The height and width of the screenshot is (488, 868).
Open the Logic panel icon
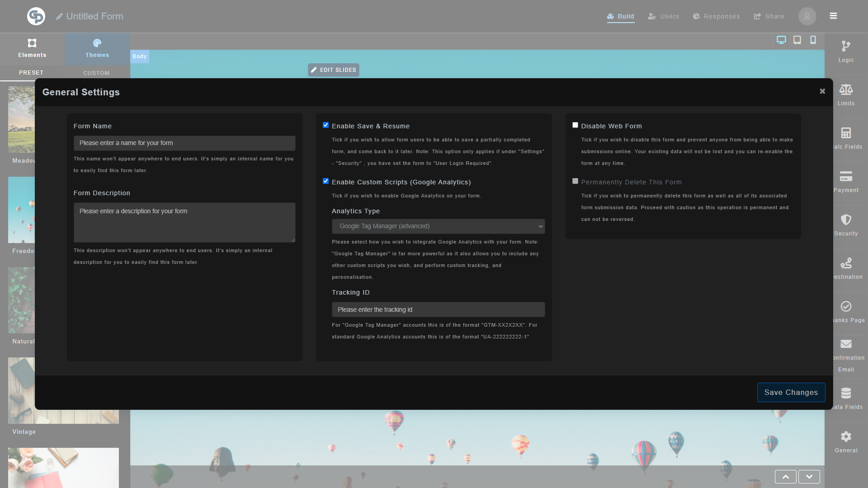846,47
